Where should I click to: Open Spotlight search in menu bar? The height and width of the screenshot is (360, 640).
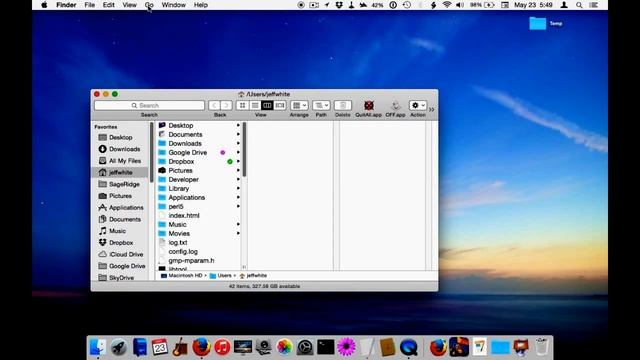coord(579,5)
